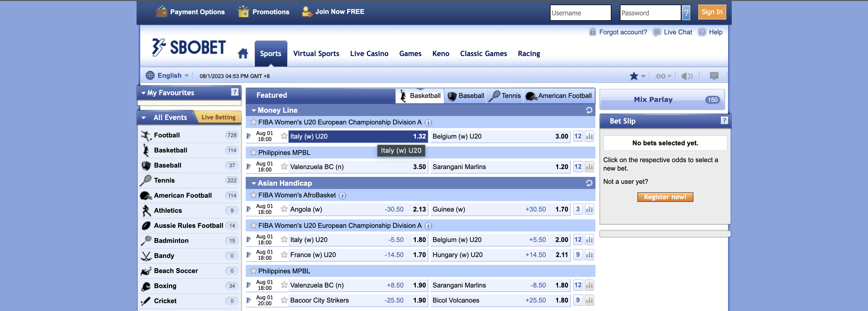
Task: Open statistics for Angola vs Guinea
Action: [589, 209]
